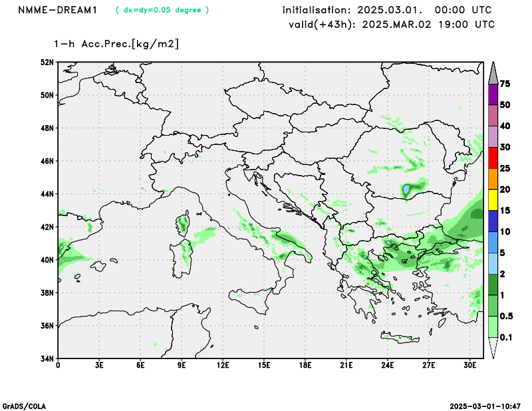Click the 24E longitude axis label
532x411 pixels.
[x=388, y=366]
